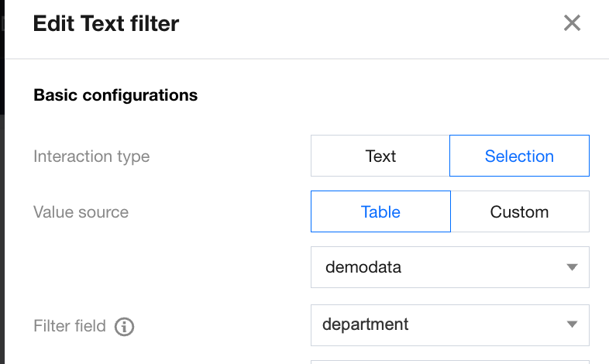Screen dimensions: 609x364
Task: Click the partially visible field below department
Action: 449,361
